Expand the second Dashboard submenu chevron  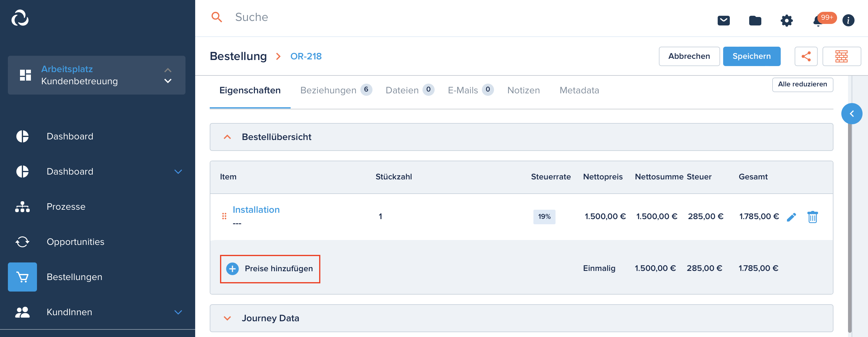tap(178, 172)
